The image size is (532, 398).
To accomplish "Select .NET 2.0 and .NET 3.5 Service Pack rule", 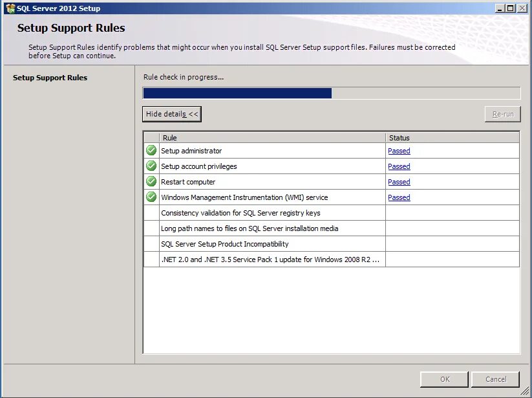I will pyautogui.click(x=270, y=260).
